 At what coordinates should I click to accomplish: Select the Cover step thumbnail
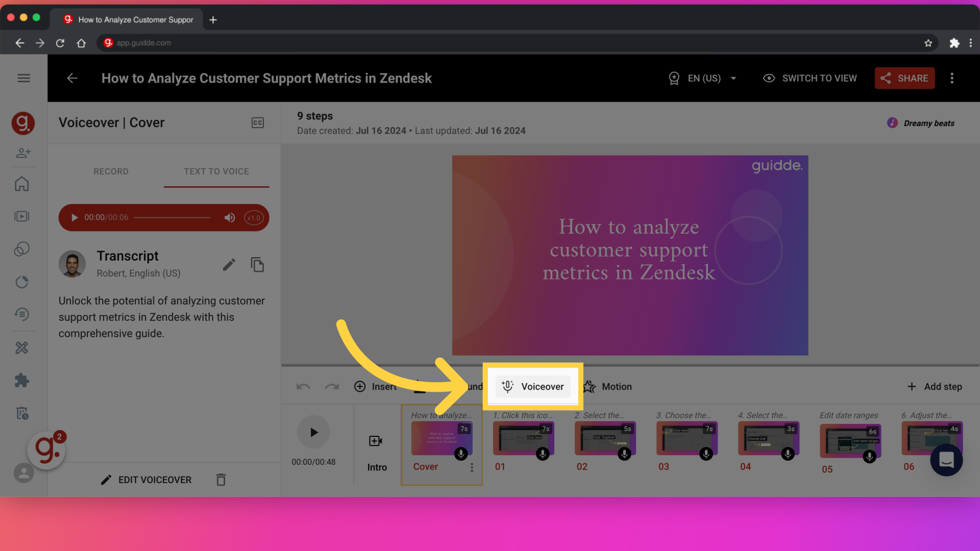(x=442, y=438)
